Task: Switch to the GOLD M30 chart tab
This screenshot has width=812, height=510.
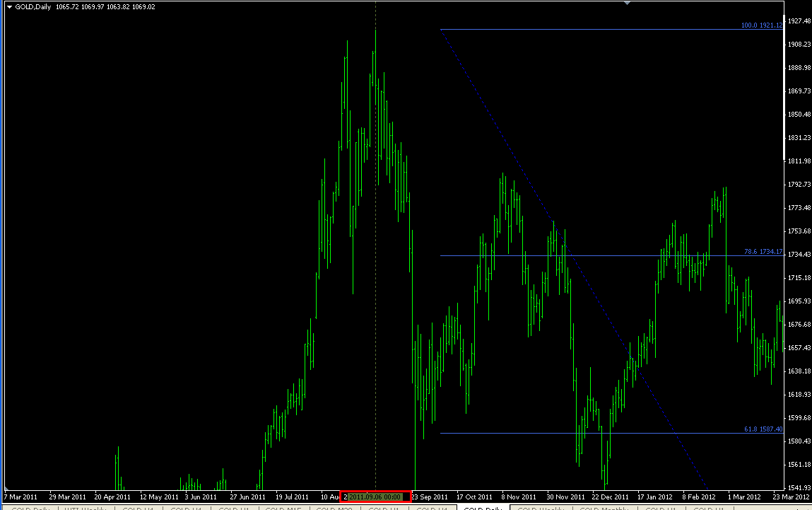Action: point(334,508)
